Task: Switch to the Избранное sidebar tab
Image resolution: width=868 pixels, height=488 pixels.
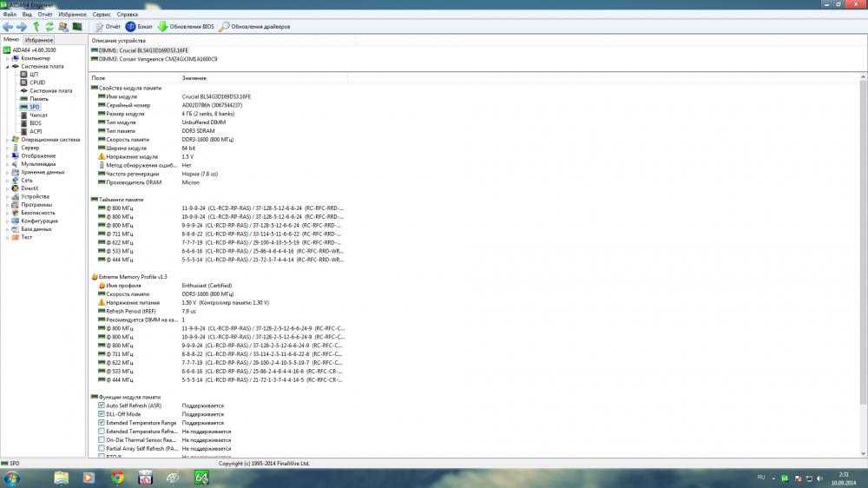Action: tap(39, 41)
